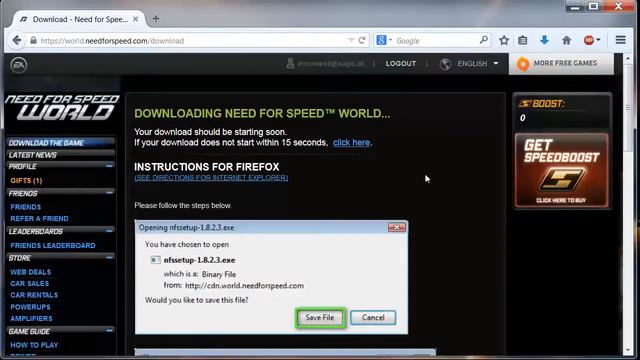Click the Cancel button in dialog

373,318
